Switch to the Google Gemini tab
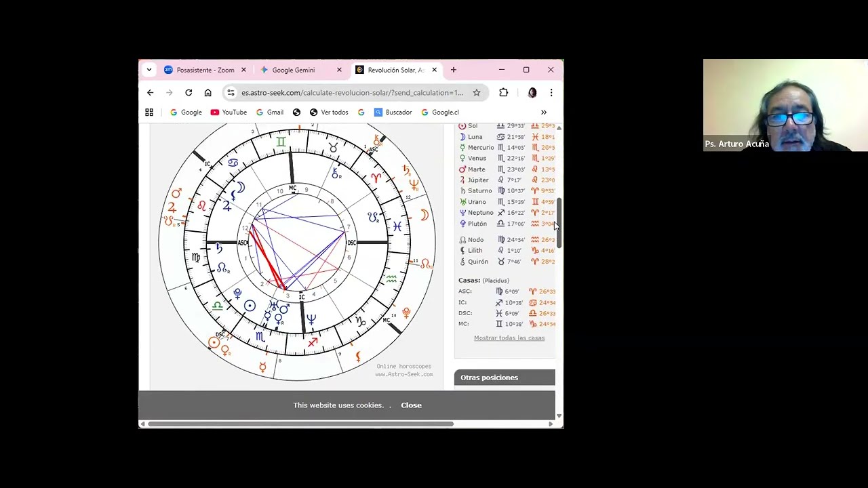The image size is (868, 488). point(299,70)
